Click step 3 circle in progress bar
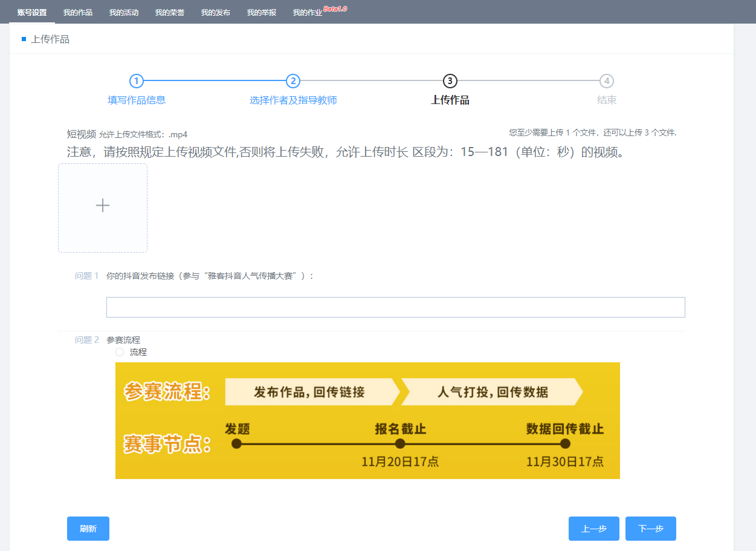 [x=450, y=81]
